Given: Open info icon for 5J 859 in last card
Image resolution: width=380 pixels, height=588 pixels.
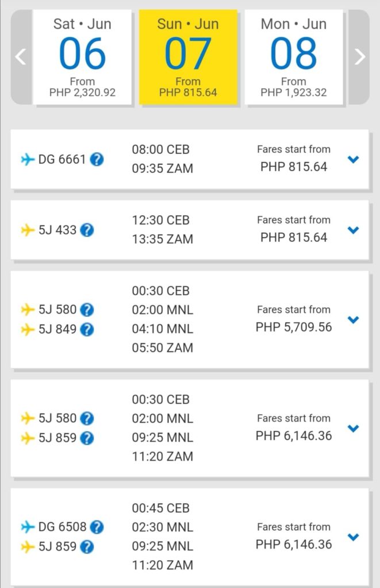Looking at the screenshot, I should click(87, 547).
